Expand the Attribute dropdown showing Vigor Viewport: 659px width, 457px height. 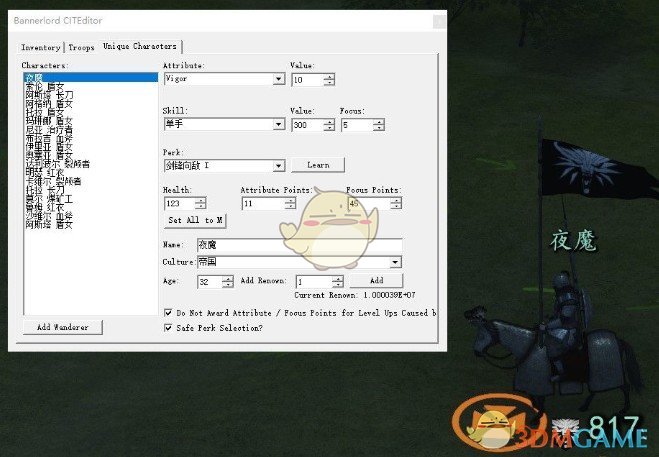click(278, 79)
